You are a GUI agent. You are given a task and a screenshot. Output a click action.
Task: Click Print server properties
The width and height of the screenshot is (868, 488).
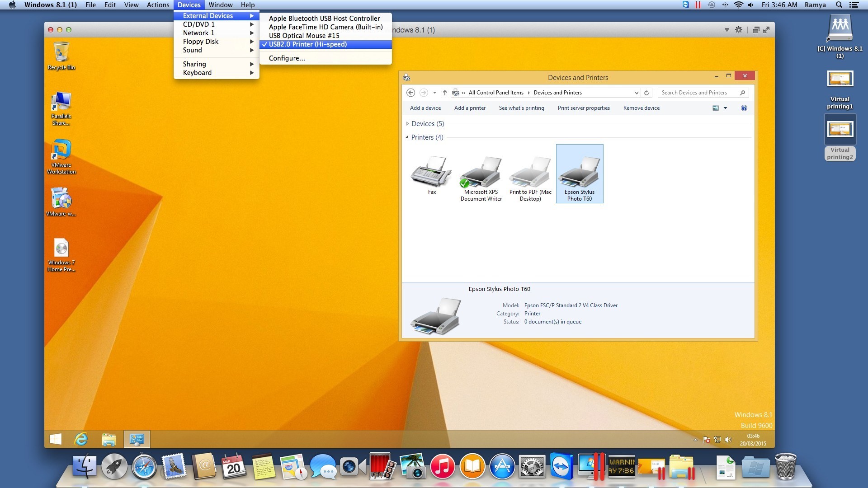coord(584,108)
